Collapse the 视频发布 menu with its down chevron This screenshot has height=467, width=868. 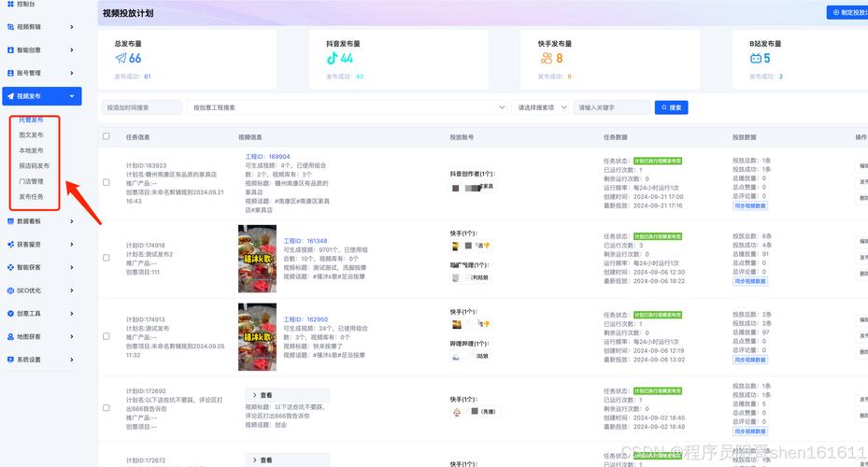72,95
